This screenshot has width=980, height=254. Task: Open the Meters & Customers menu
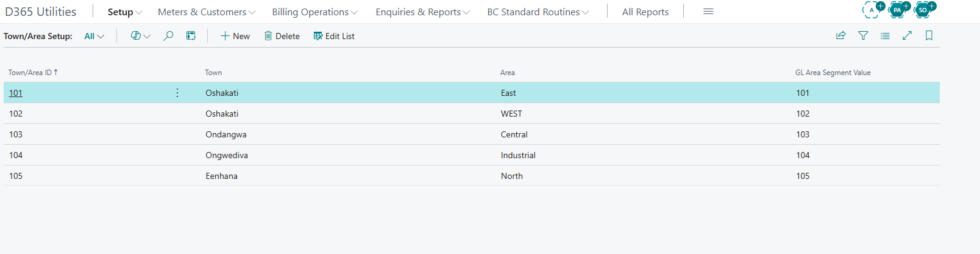click(207, 12)
